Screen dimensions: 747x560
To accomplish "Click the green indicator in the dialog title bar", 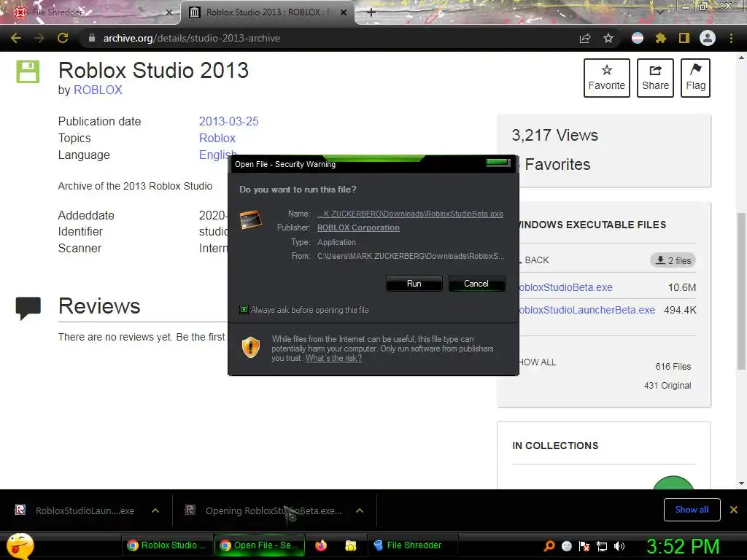I will pos(498,163).
